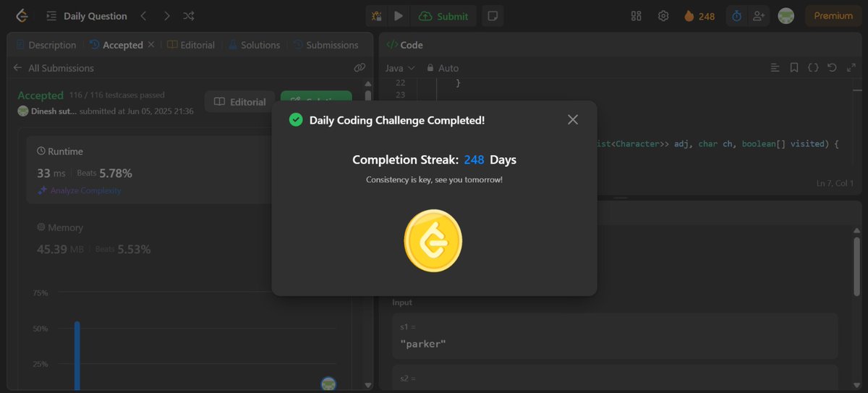Click the 248 streak fire counter

pyautogui.click(x=699, y=16)
